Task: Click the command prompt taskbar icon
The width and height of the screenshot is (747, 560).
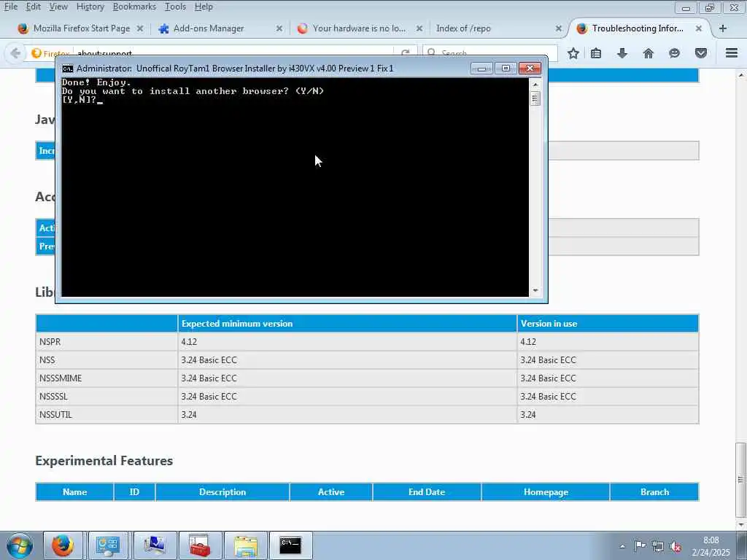Action: (x=290, y=545)
